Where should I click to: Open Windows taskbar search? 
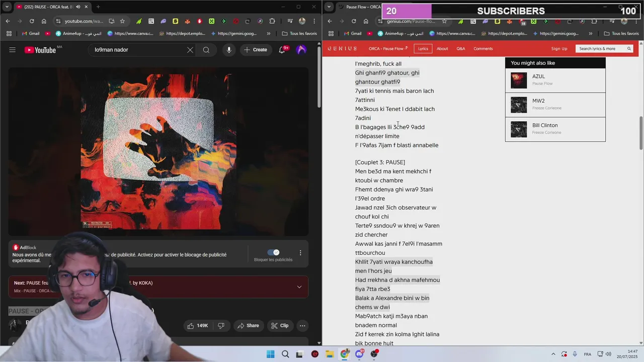point(285,354)
